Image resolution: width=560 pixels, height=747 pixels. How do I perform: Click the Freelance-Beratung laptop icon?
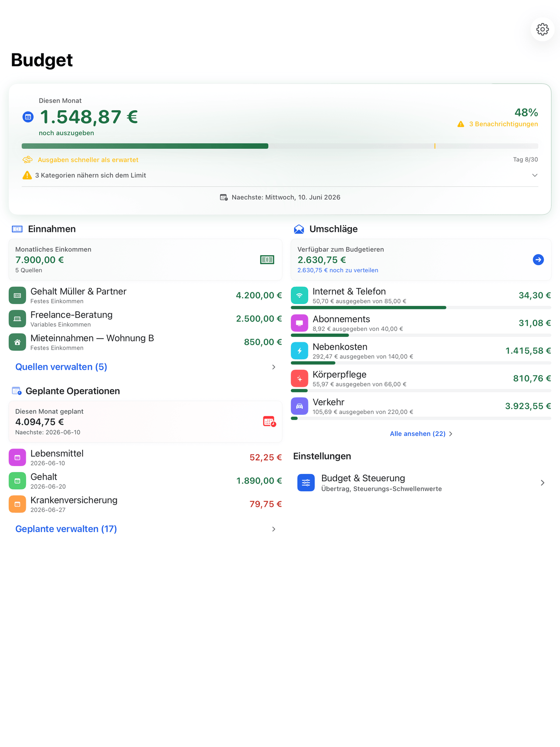[17, 319]
